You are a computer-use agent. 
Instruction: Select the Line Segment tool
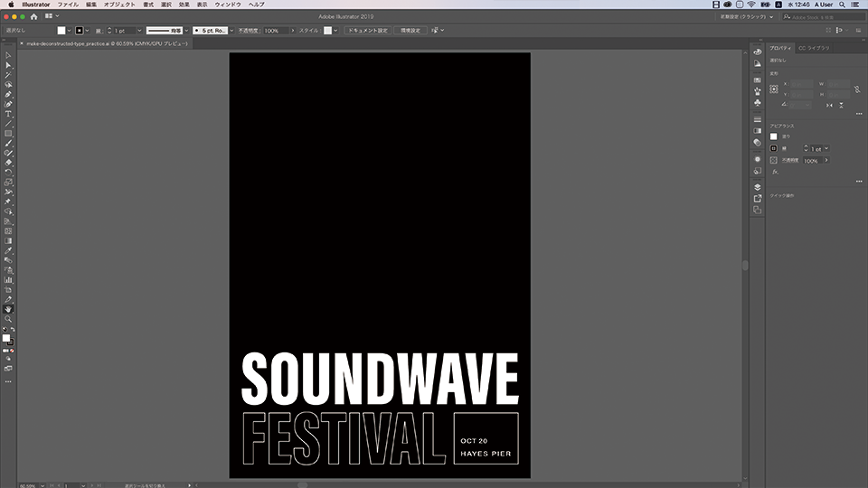pos(8,124)
